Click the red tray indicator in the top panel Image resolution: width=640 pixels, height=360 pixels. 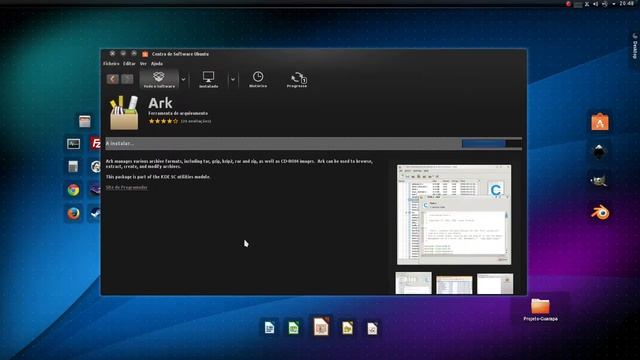pyautogui.click(x=568, y=4)
